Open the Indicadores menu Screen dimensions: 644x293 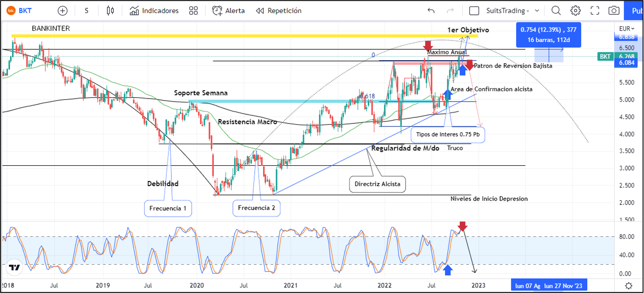click(154, 10)
